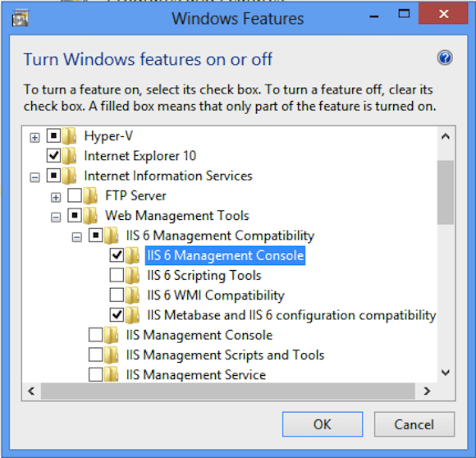Enable the FTP Server checkbox
476x458 pixels.
[x=75, y=195]
